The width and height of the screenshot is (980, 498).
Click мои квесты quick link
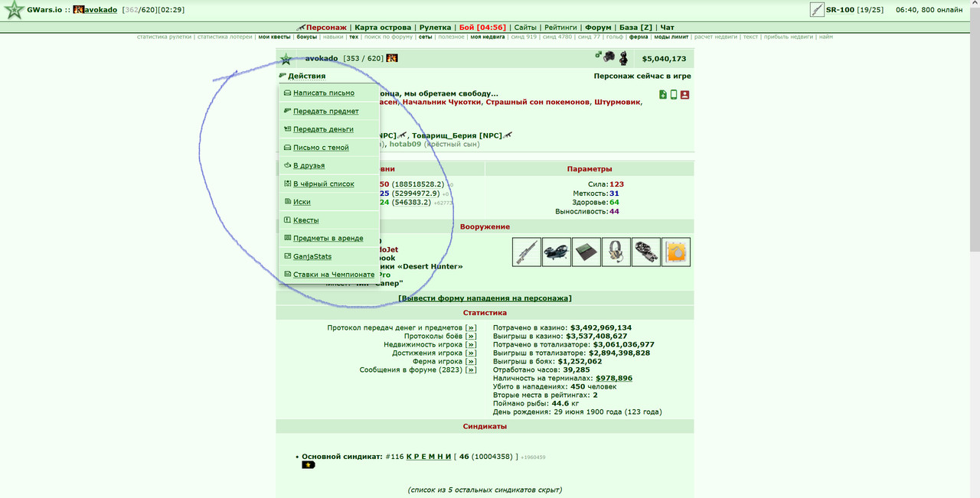pos(275,37)
